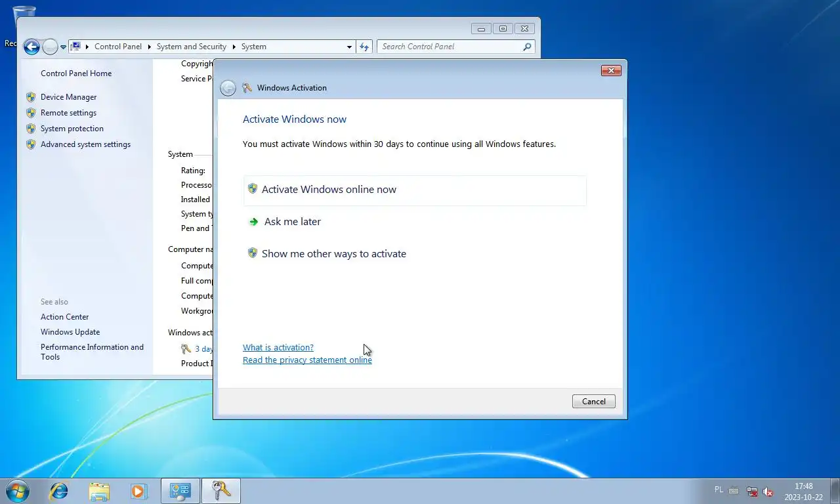Open Performance Information and Tools link
The width and height of the screenshot is (840, 504).
(92, 352)
